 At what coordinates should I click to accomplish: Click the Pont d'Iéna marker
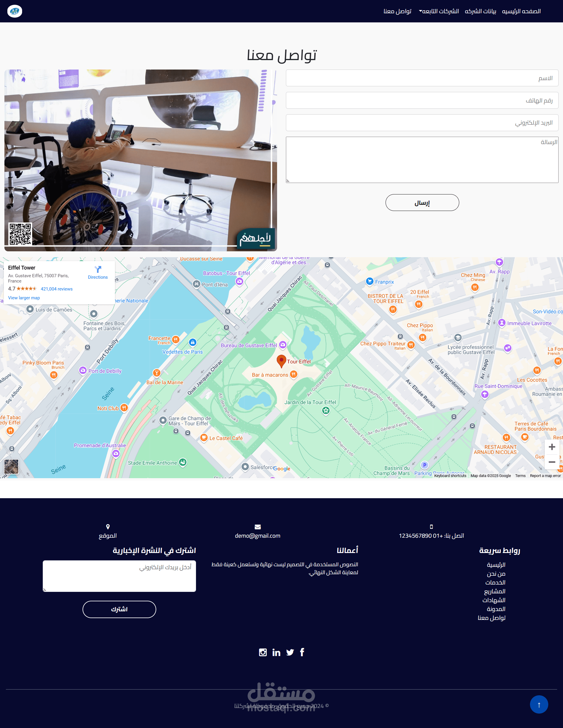click(197, 284)
